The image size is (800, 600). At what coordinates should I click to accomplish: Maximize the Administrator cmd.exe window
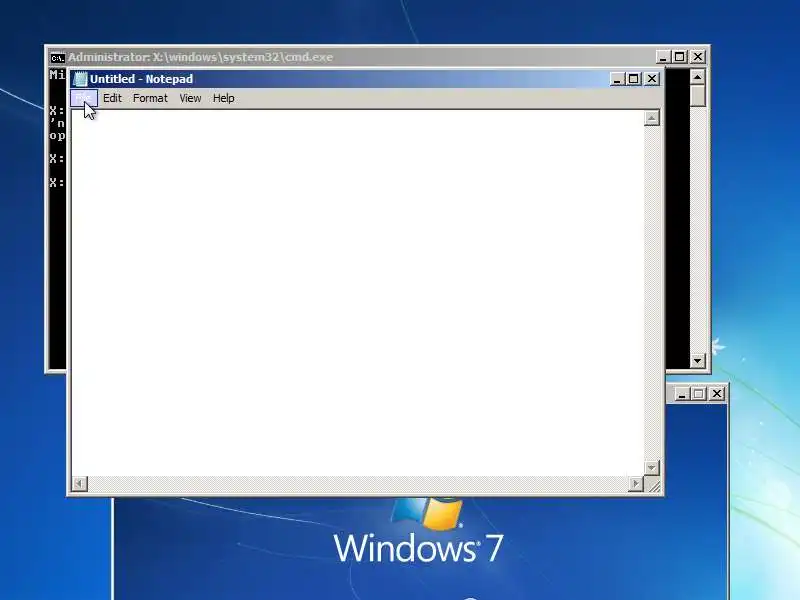click(x=680, y=57)
